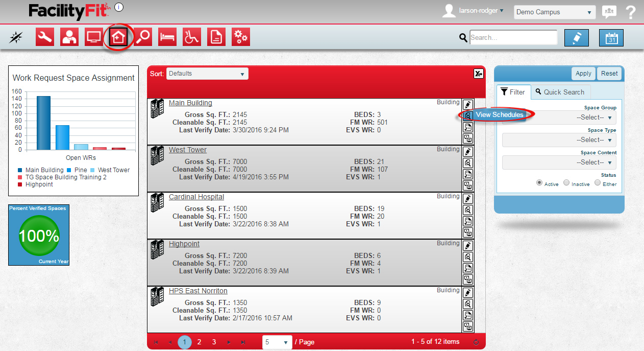
Task: Click the edit pencil for West Tower
Action: point(467,152)
